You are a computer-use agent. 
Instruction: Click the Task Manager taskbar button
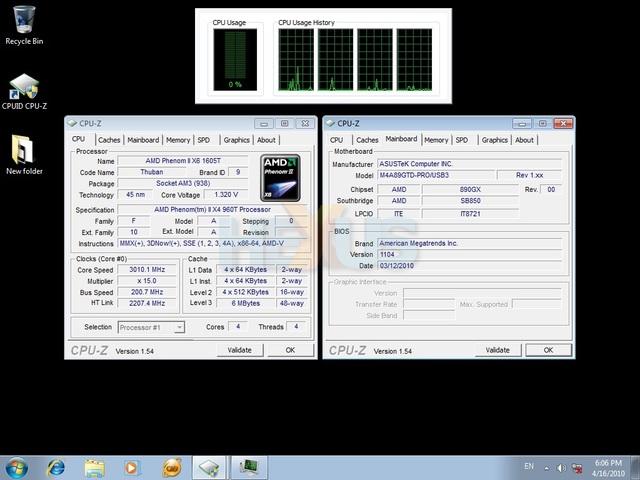pos(249,468)
